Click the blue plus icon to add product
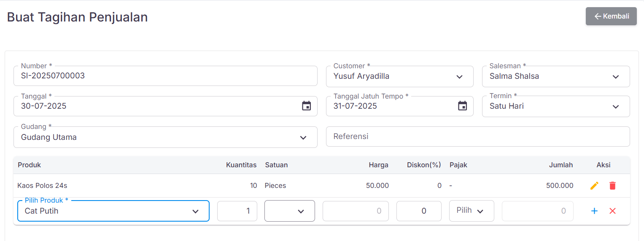Screen dimensions: 644x241 [x=594, y=211]
